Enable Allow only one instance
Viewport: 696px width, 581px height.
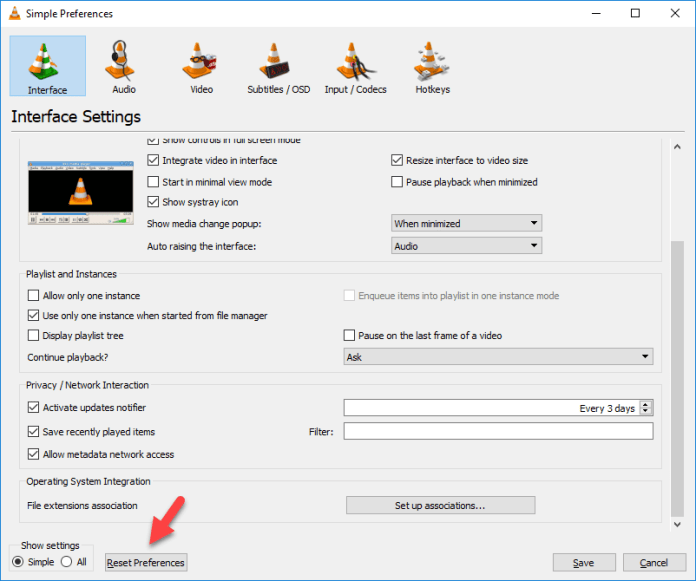[34, 296]
